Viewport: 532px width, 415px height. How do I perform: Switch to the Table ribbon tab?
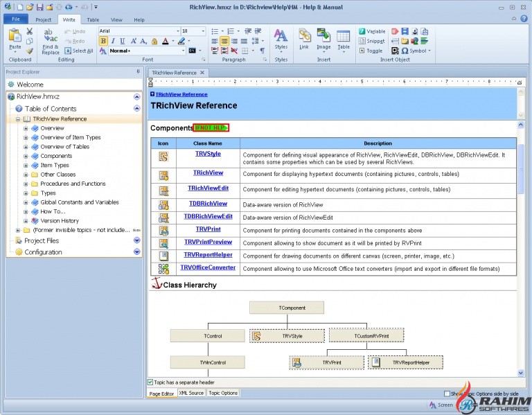[92, 20]
